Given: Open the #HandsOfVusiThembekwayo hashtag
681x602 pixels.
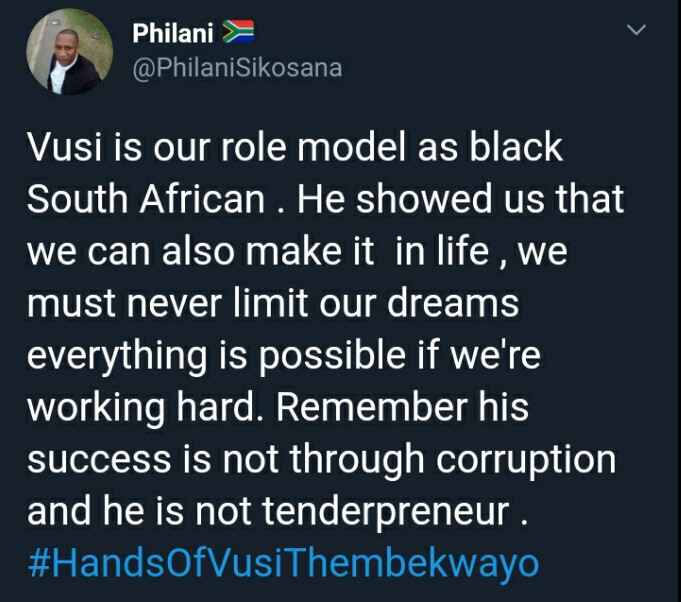Looking at the screenshot, I should [284, 563].
